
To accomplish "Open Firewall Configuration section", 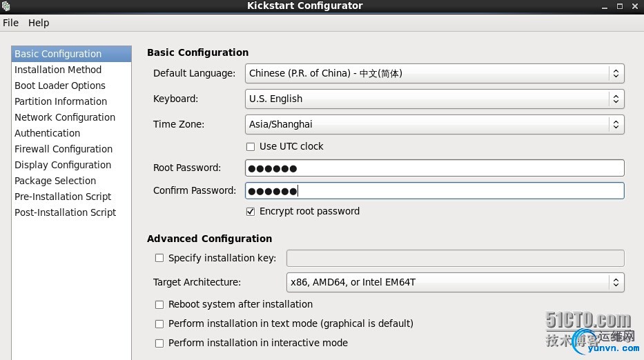I will [64, 149].
